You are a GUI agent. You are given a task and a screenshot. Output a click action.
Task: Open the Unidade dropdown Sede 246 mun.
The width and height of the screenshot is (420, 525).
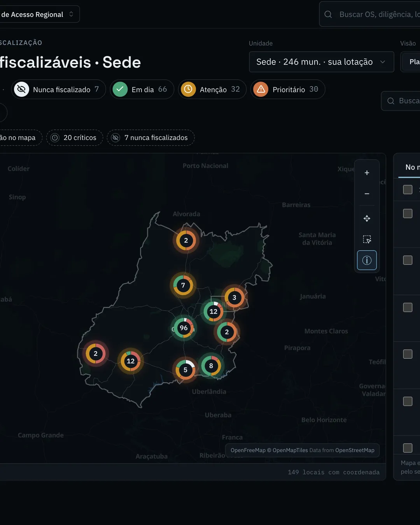(321, 62)
